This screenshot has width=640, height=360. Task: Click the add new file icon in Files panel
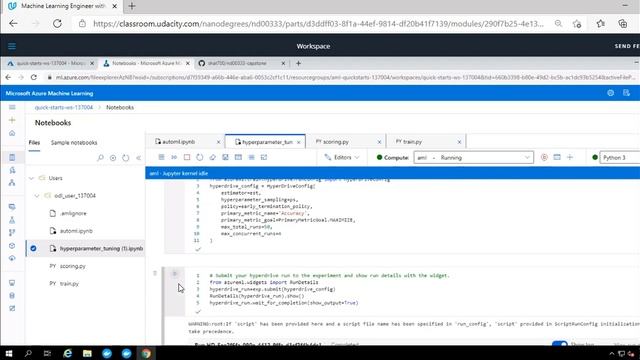(x=113, y=158)
